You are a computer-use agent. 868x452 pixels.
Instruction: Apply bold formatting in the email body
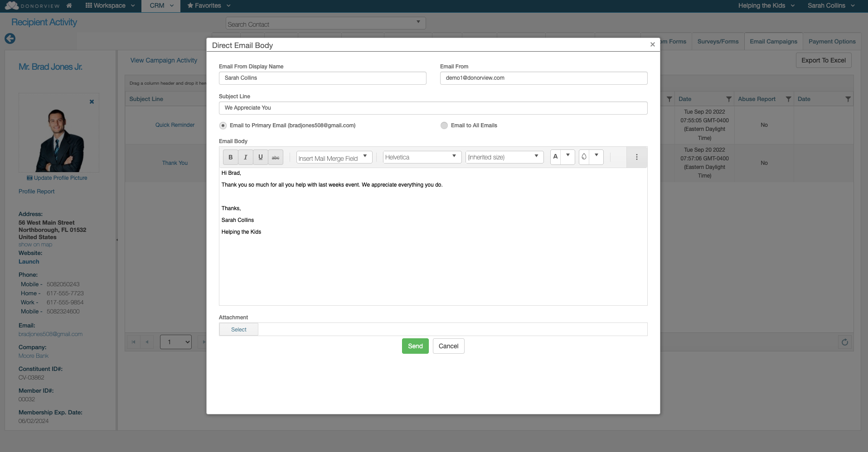coord(230,157)
